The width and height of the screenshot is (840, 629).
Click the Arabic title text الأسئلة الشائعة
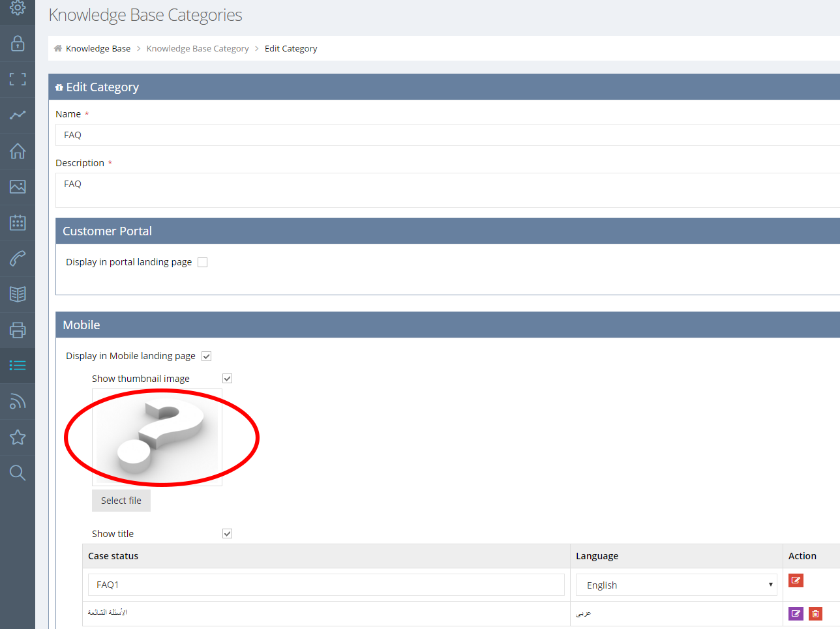tap(108, 613)
